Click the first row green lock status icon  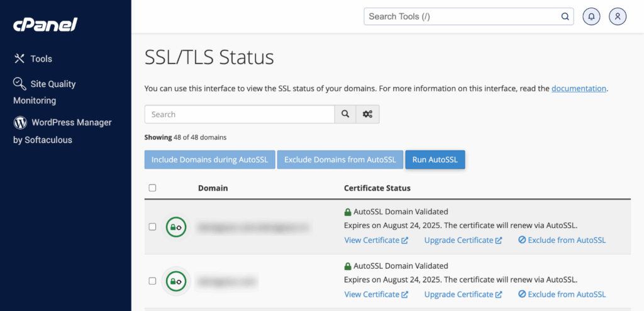(x=176, y=227)
